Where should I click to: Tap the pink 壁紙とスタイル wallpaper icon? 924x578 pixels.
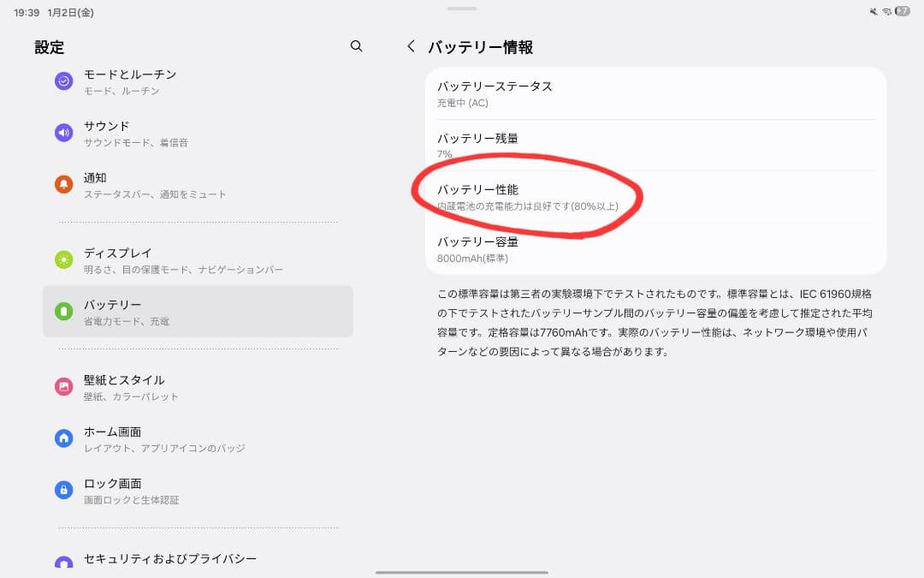click(x=62, y=386)
